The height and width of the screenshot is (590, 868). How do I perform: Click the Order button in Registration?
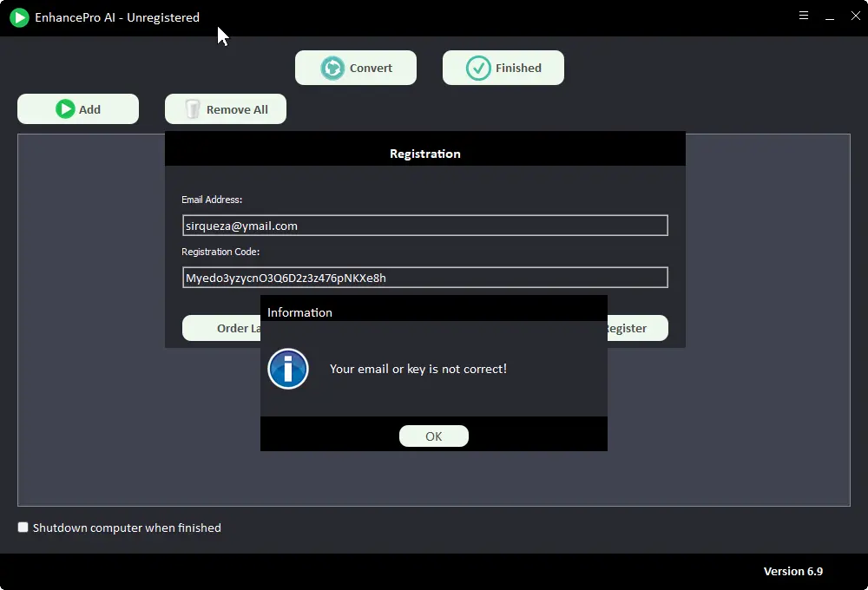click(x=221, y=328)
